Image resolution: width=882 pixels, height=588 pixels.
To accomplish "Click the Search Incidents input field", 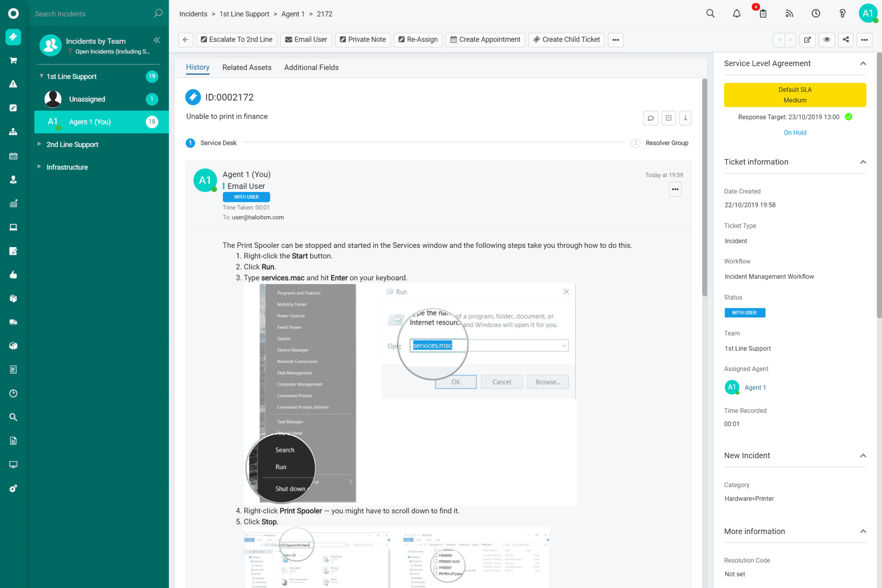I will tap(90, 14).
